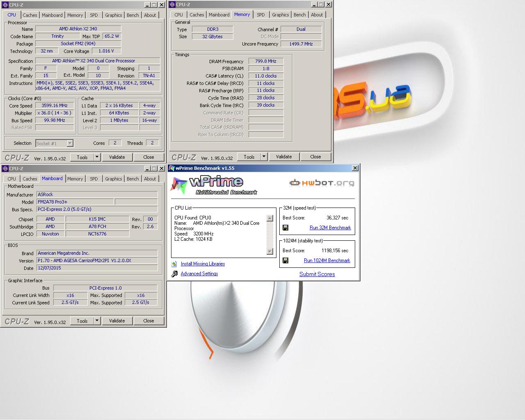Click the CPU List scroll down arrow
Screen dimensions: 525x420
click(x=270, y=251)
